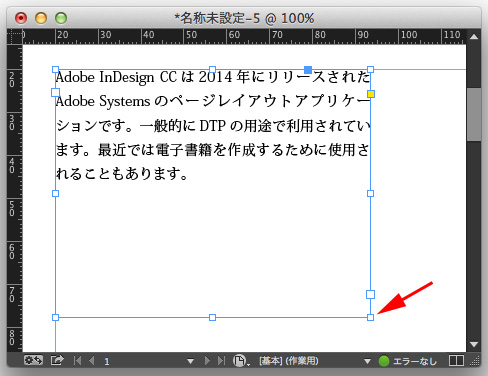Click the yellow live corners square on frame
The image size is (488, 376).
(x=371, y=94)
